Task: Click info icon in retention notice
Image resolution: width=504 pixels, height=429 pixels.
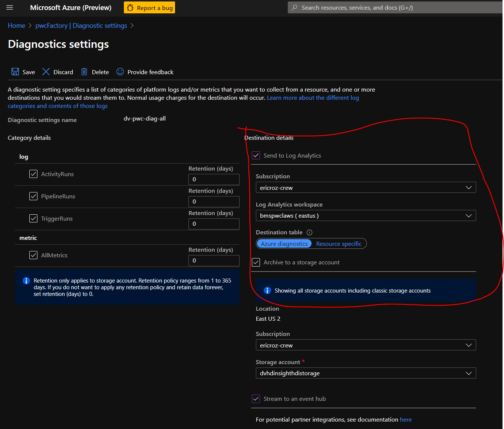Action: pyautogui.click(x=26, y=281)
